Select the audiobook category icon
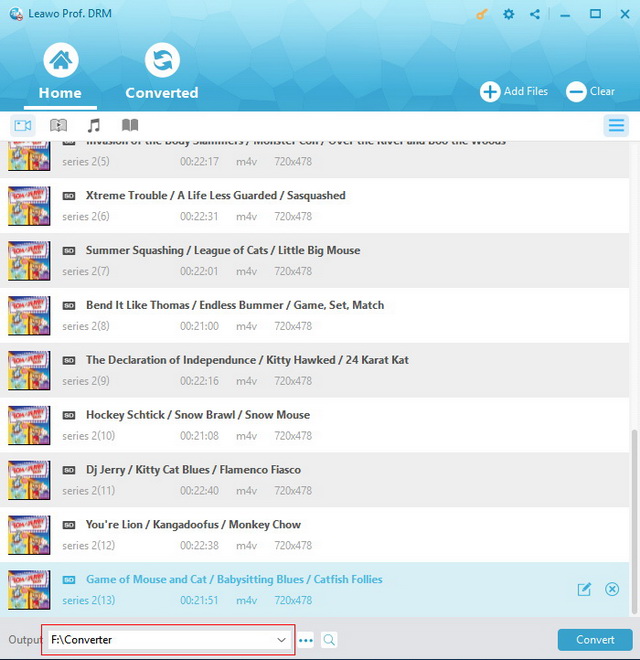Image resolution: width=640 pixels, height=660 pixels. pyautogui.click(x=58, y=125)
